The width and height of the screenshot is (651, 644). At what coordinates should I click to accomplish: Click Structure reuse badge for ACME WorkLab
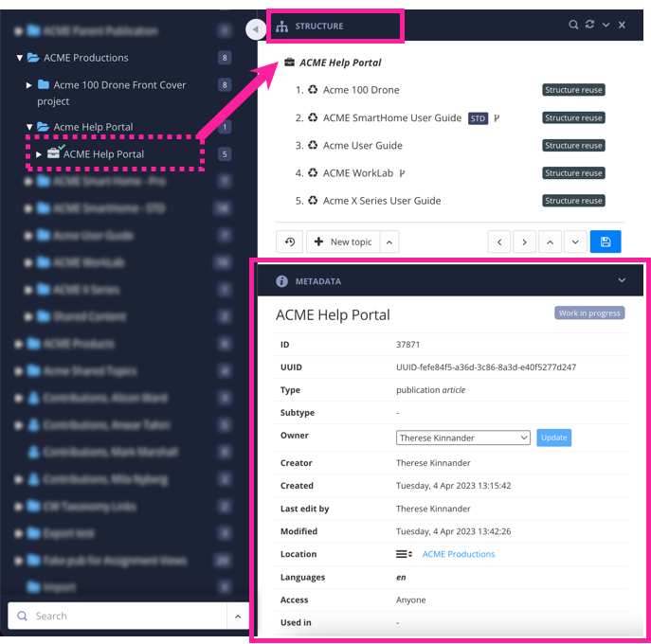click(x=573, y=173)
